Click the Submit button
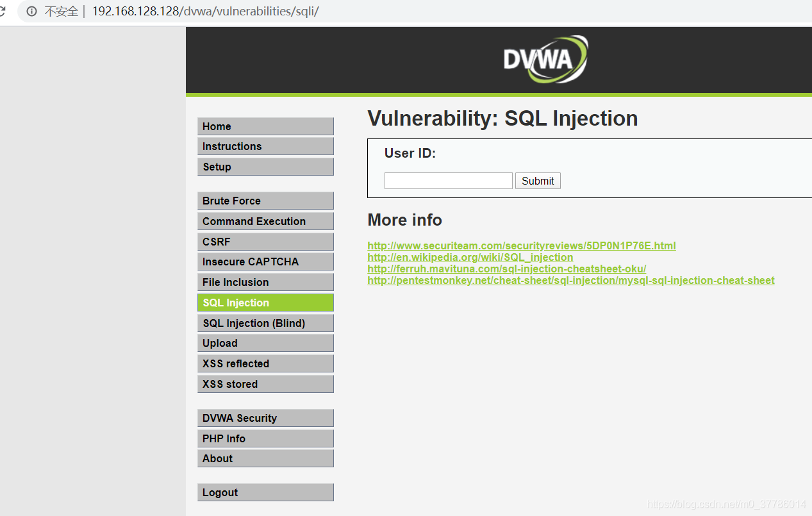Image resolution: width=812 pixels, height=516 pixels. pyautogui.click(x=538, y=181)
